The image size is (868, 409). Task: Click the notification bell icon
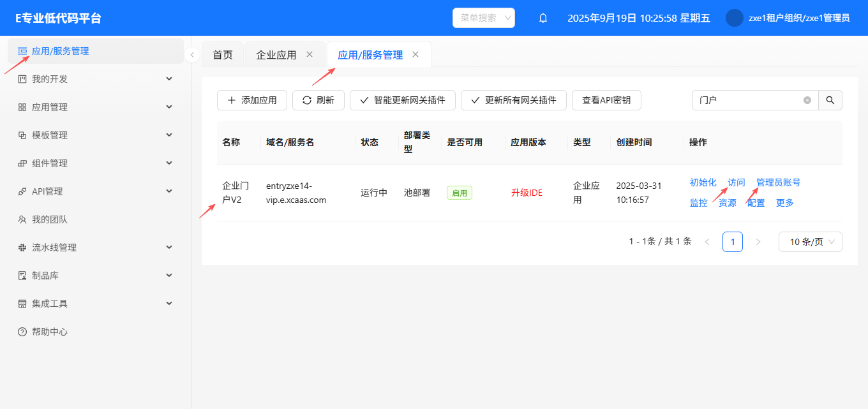click(543, 18)
